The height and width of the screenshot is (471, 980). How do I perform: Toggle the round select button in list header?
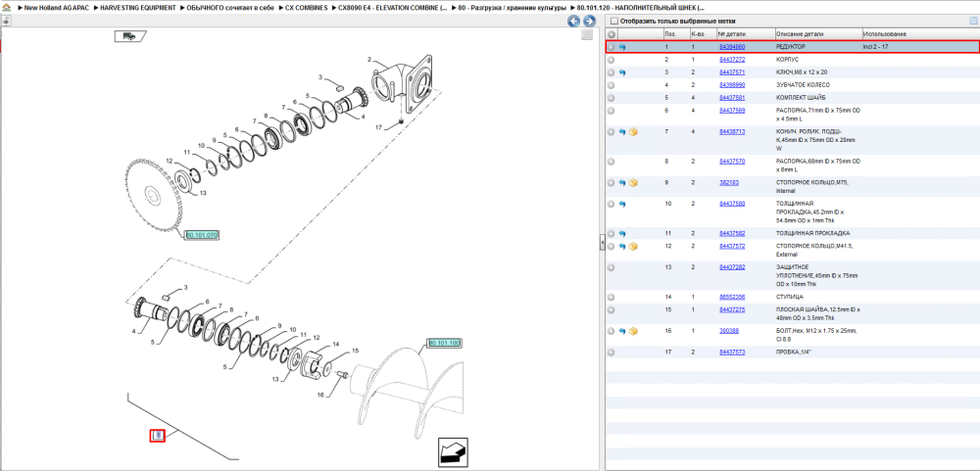(612, 34)
